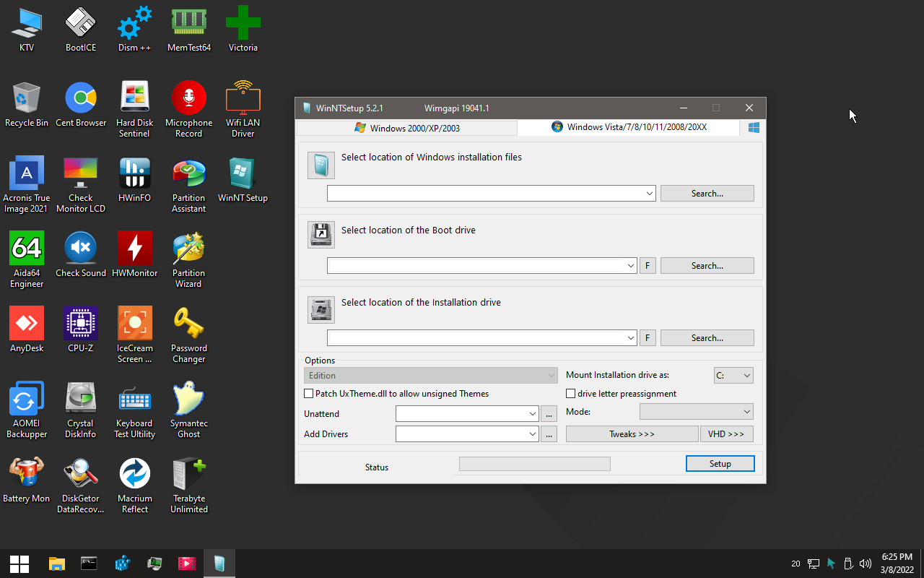This screenshot has width=924, height=578.
Task: Enable Patch UxTheme.dll checkbox
Action: 309,394
